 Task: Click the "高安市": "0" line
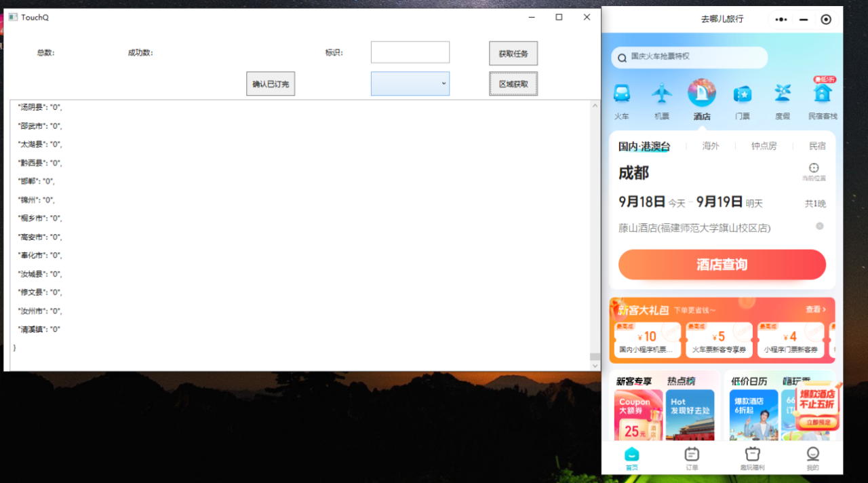(x=41, y=237)
